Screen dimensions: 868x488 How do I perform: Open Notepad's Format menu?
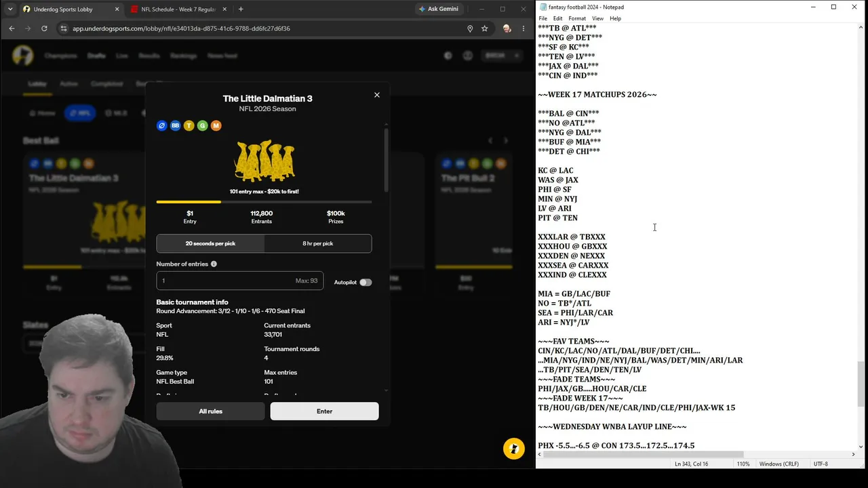click(x=577, y=18)
